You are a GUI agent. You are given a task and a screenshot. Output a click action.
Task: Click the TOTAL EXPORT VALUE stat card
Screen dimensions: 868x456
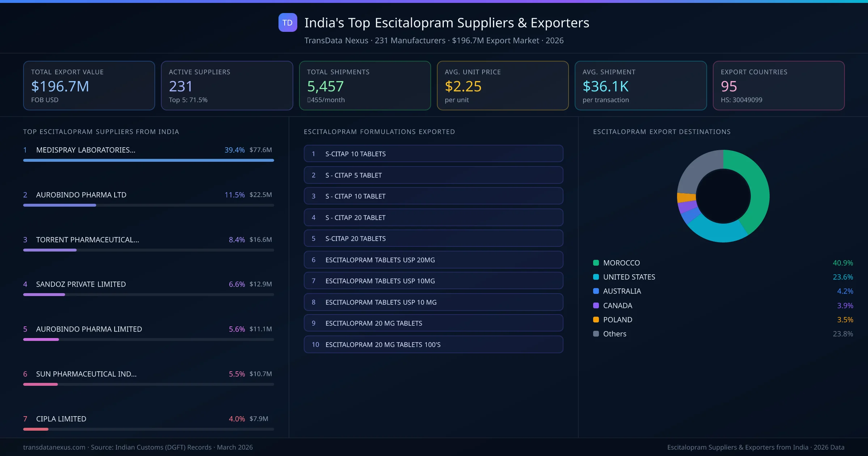(89, 85)
